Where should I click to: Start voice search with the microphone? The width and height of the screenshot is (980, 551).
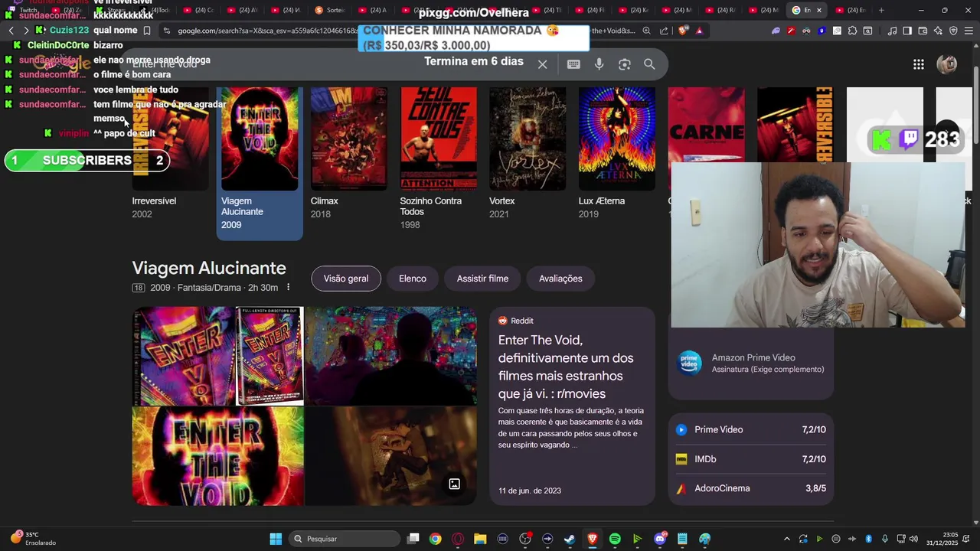[x=599, y=64]
